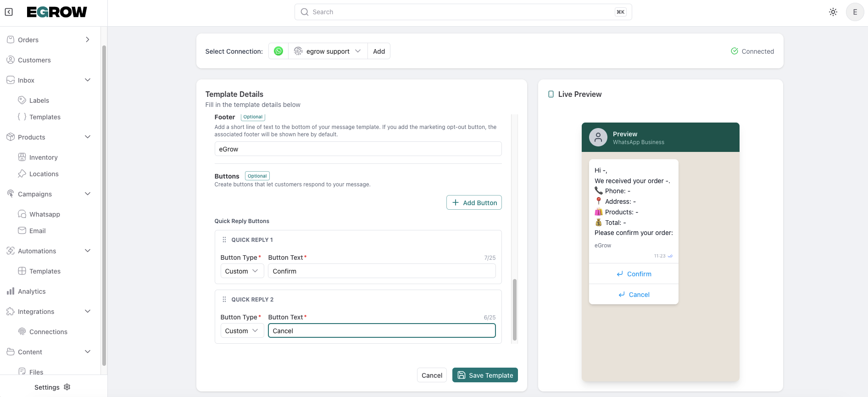The width and height of the screenshot is (868, 397).
Task: Collapse the Content section chevron
Action: (88, 352)
